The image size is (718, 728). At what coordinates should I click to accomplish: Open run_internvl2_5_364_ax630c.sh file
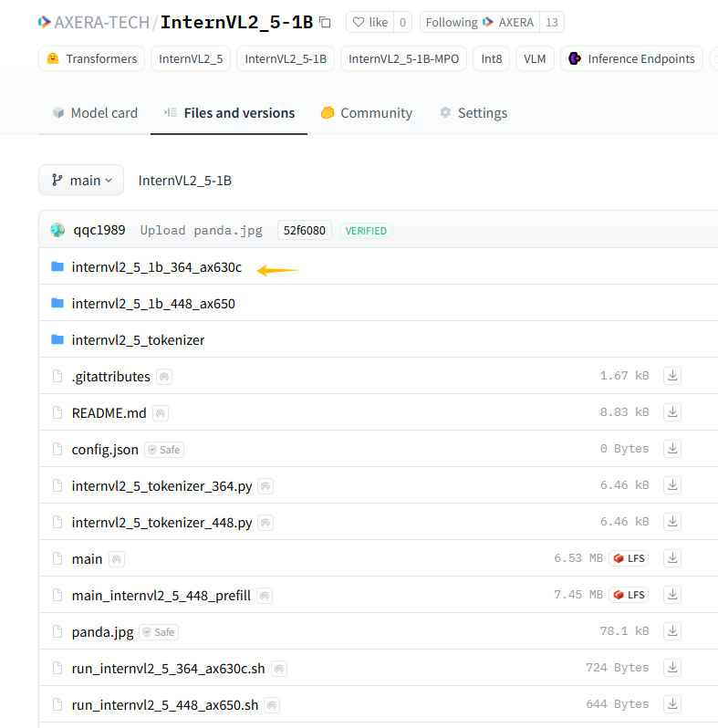pyautogui.click(x=168, y=669)
